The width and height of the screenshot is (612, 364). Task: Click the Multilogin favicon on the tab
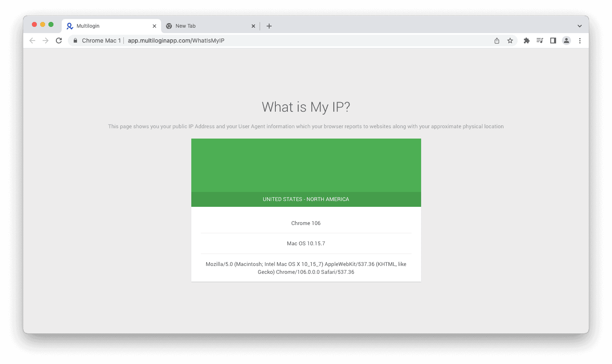pos(70,26)
